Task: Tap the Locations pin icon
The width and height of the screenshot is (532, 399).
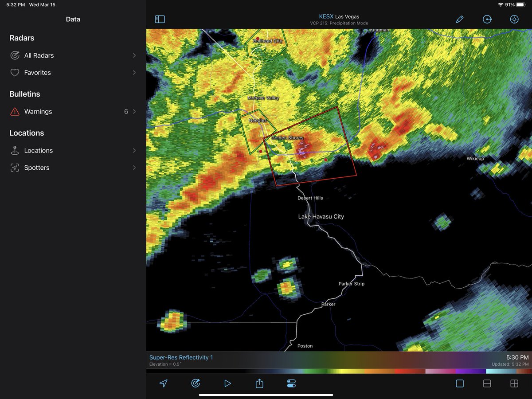Action: (15, 151)
